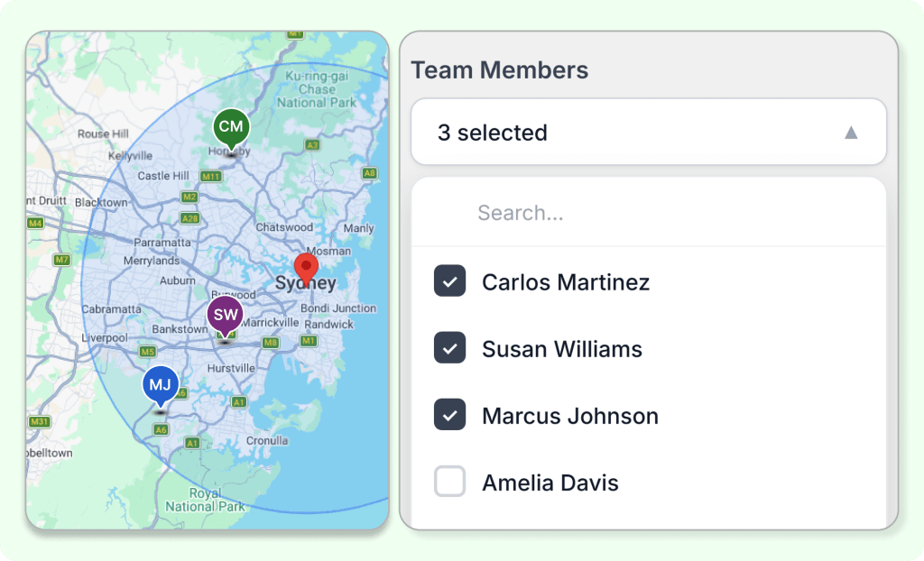Click the M5 shield near Bankstown
This screenshot has width=924, height=561.
[146, 350]
